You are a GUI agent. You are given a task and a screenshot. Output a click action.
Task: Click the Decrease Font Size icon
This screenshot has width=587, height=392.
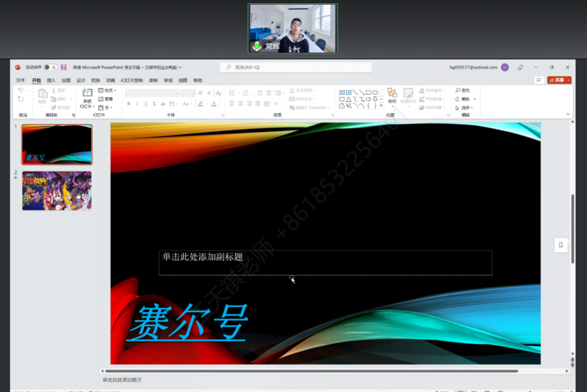click(x=209, y=93)
